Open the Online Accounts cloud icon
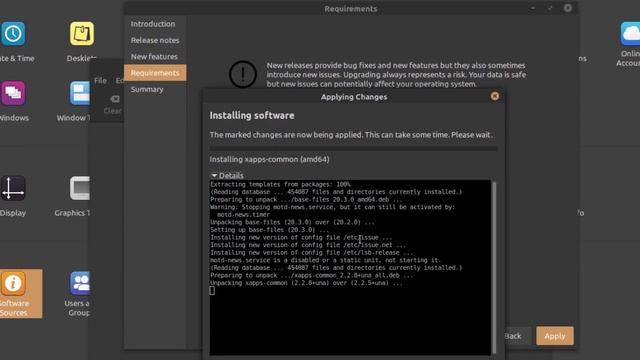 [x=630, y=33]
